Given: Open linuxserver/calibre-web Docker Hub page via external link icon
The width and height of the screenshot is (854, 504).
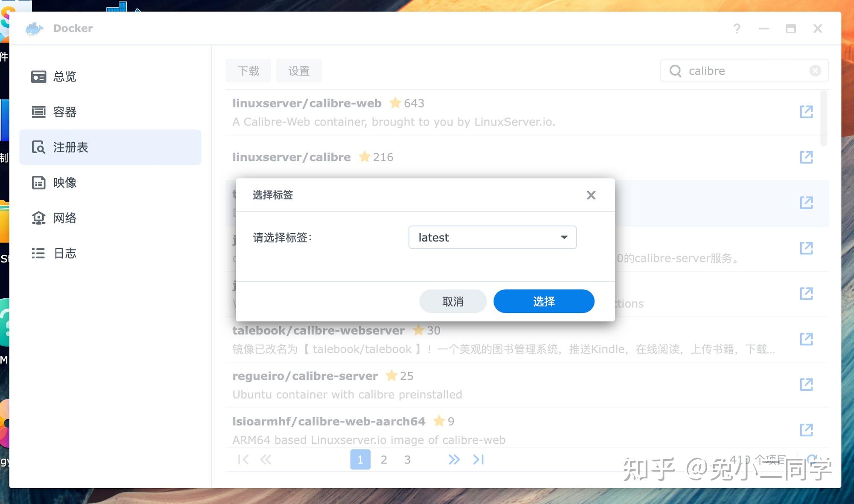Looking at the screenshot, I should pyautogui.click(x=806, y=112).
